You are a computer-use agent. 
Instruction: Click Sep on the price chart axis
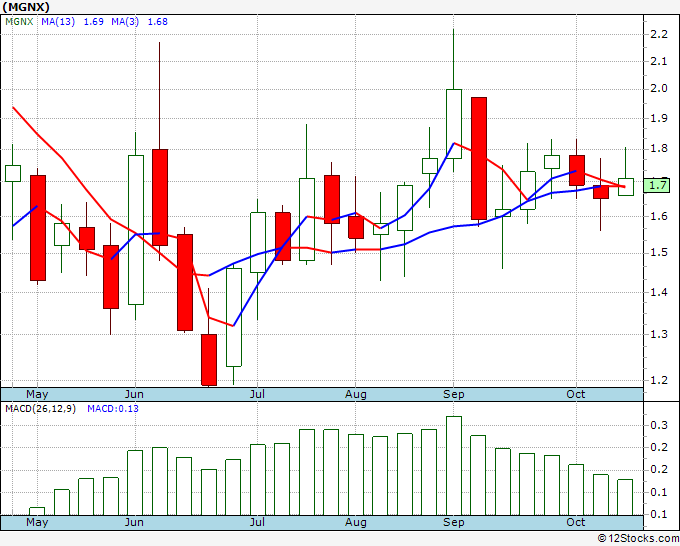pos(454,394)
